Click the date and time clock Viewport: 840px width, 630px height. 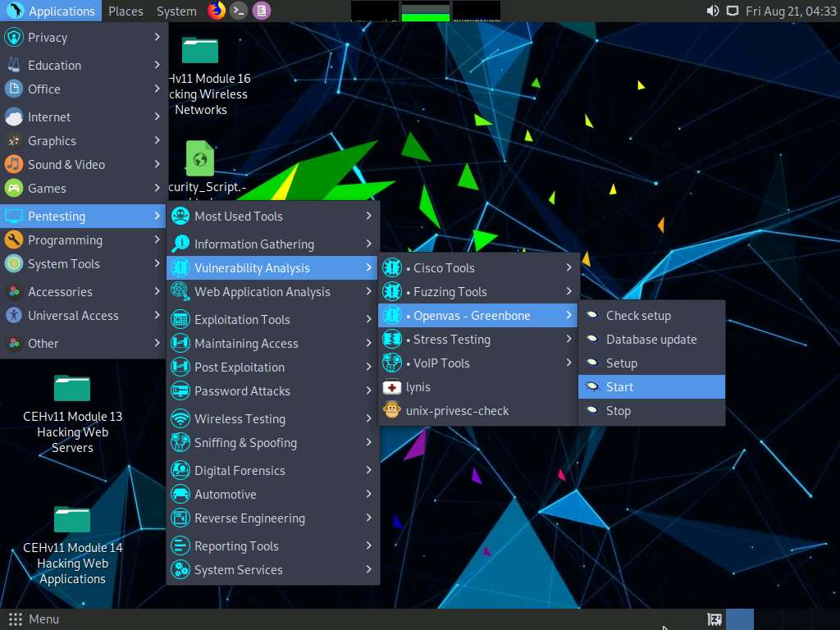point(791,11)
